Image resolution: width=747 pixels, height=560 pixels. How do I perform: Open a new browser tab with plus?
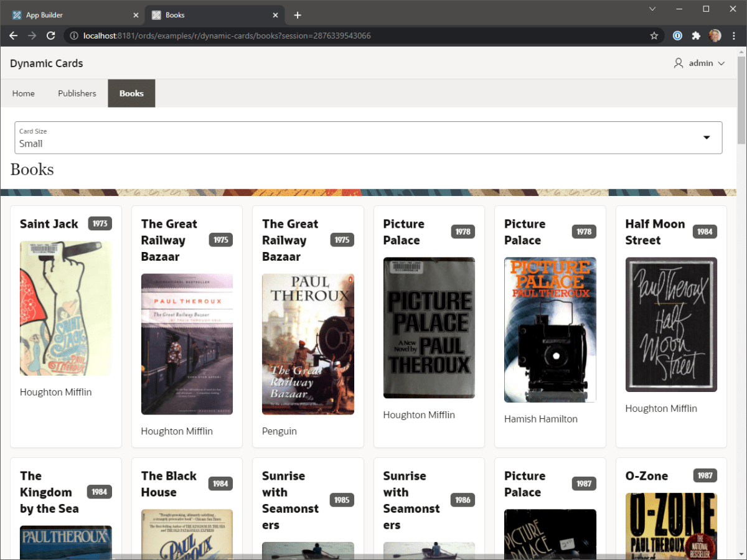click(298, 15)
